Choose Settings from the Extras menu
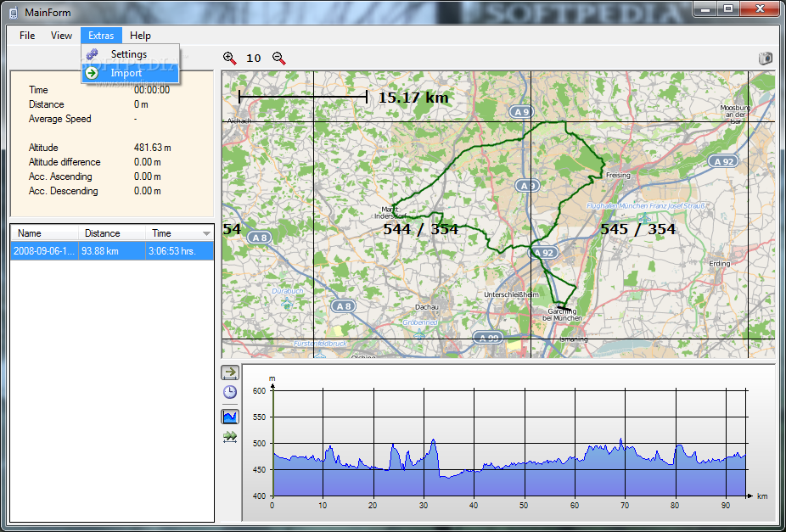This screenshot has height=532, width=786. pos(131,54)
